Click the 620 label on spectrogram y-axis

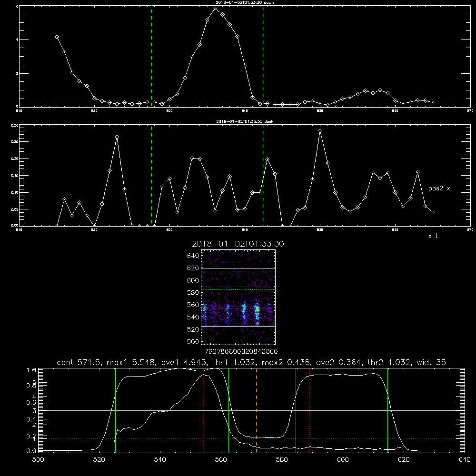click(193, 268)
